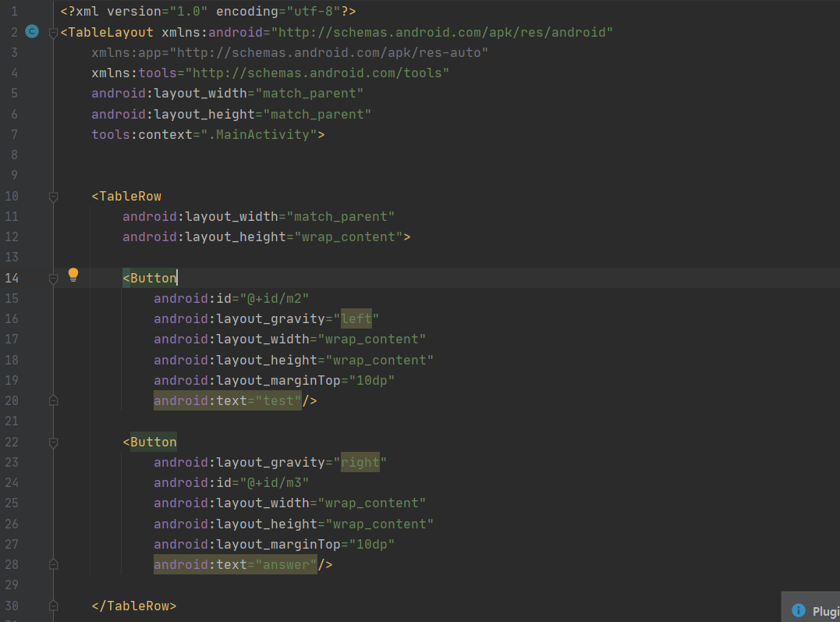Click the layout_width wrap_content value on line 17
The image size is (840, 622).
372,339
